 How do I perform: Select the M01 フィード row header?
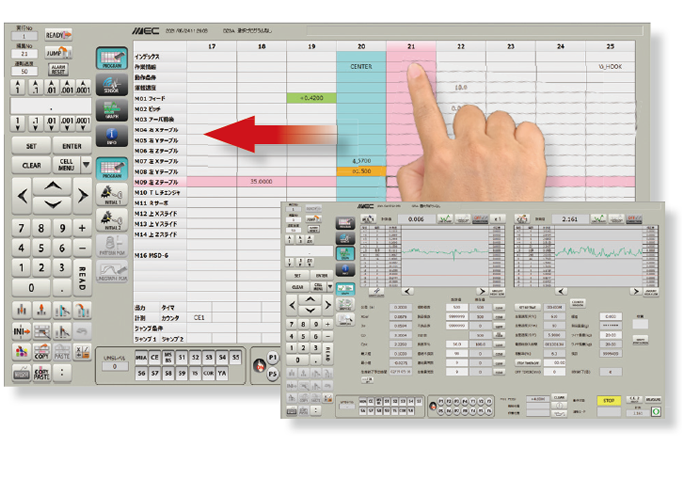[x=160, y=98]
